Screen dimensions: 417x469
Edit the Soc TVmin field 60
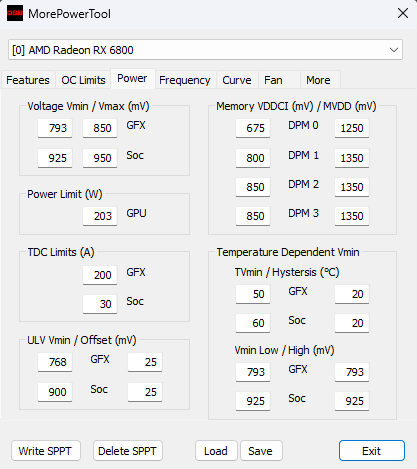pyautogui.click(x=253, y=323)
